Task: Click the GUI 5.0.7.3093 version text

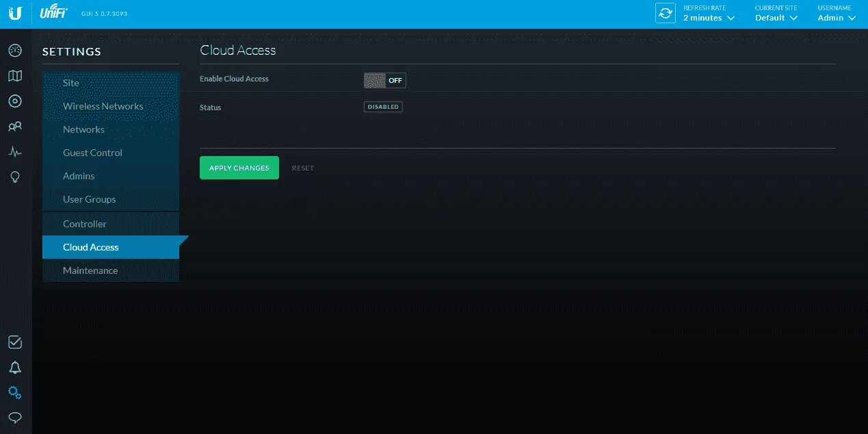Action: pos(104,14)
